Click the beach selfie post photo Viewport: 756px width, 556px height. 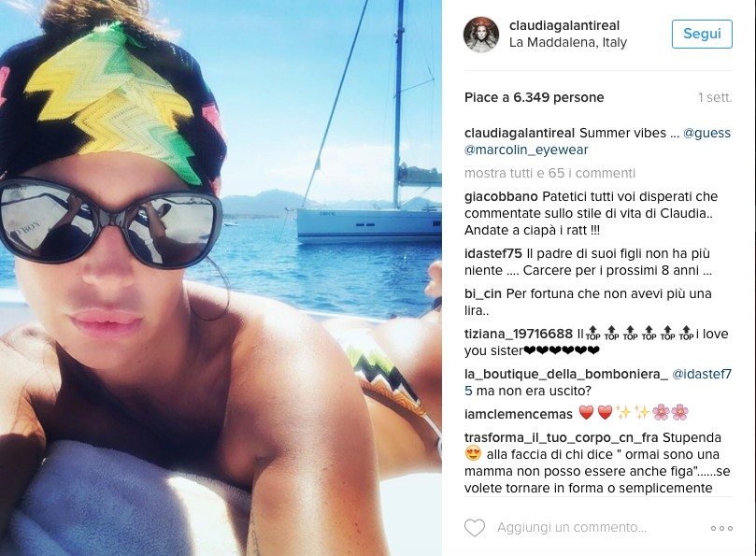click(x=221, y=278)
